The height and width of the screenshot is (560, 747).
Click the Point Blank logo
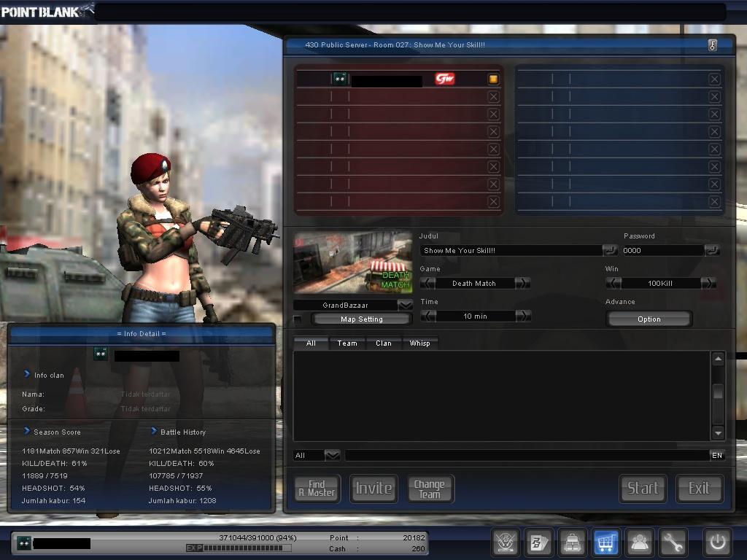click(46, 12)
